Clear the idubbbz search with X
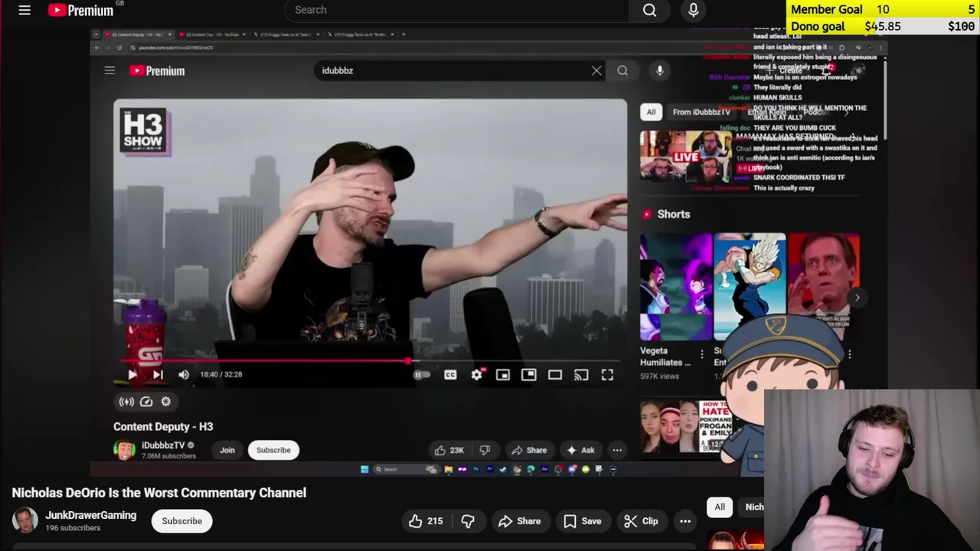Image resolution: width=980 pixels, height=551 pixels. (596, 70)
